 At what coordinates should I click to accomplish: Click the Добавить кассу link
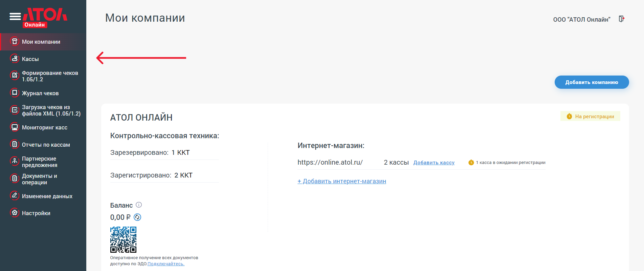pos(434,163)
